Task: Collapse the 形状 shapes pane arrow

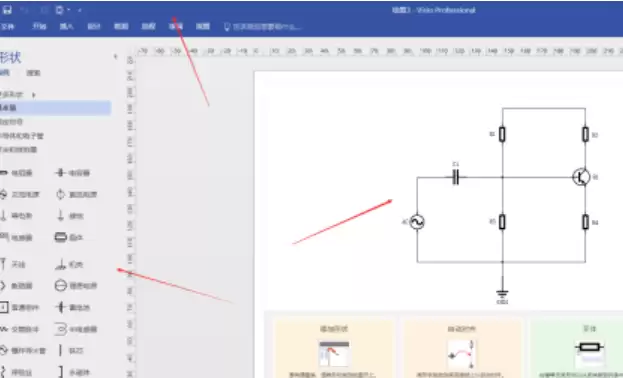Action: (116, 57)
